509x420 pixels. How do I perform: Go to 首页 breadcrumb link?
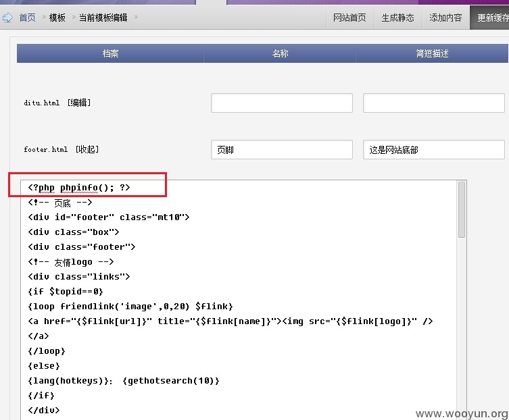pyautogui.click(x=27, y=18)
